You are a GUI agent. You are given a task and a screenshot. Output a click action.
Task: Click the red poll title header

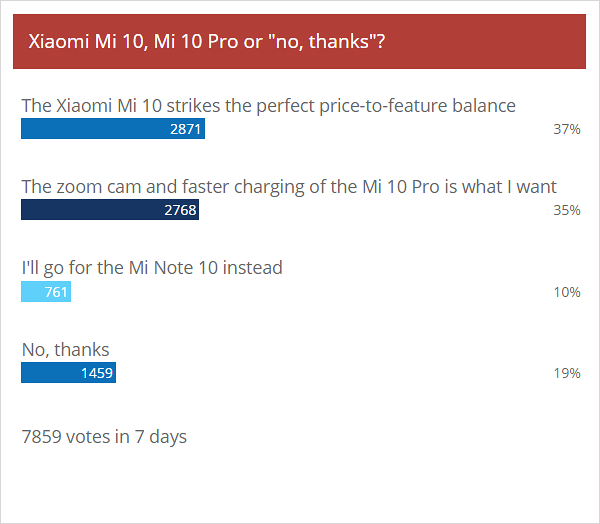click(x=299, y=42)
